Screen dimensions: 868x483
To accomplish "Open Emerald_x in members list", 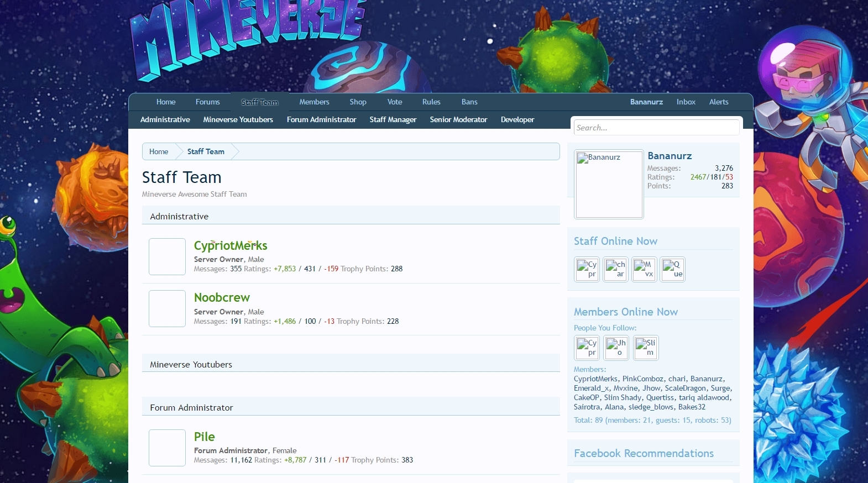I will click(x=591, y=388).
